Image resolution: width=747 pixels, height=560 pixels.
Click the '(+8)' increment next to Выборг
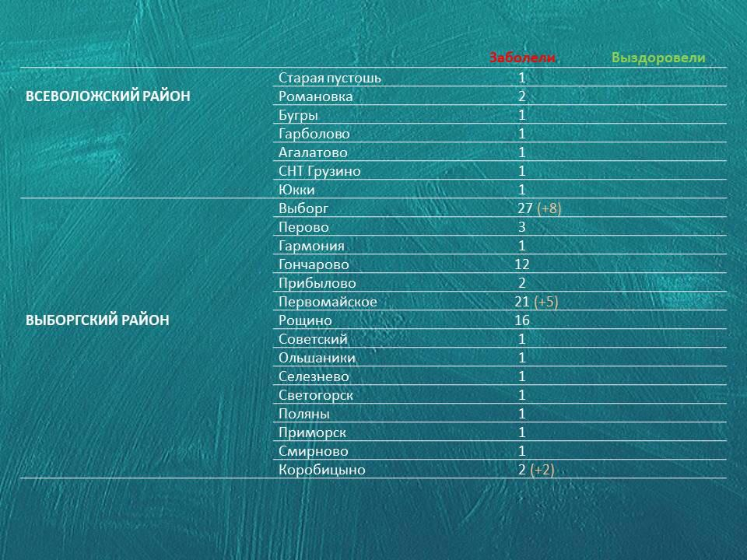coord(549,208)
